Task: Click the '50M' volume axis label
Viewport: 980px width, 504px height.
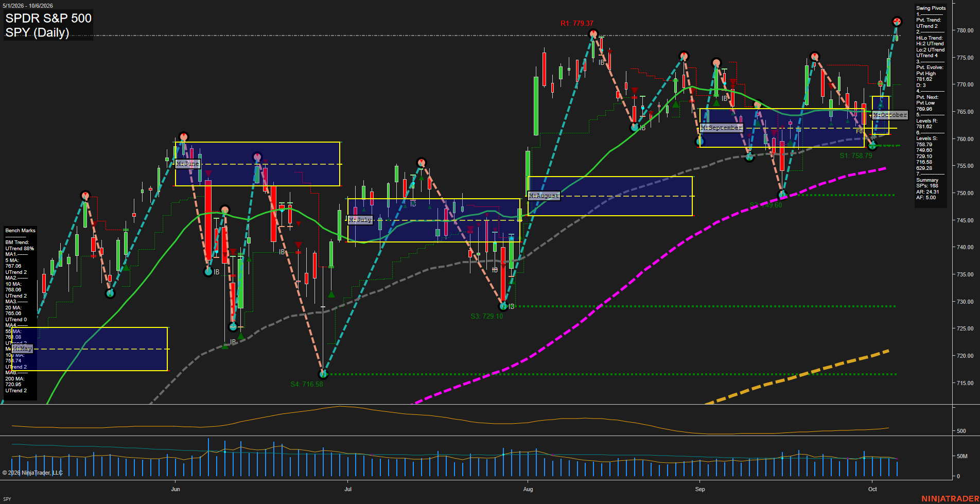Action: [x=962, y=456]
